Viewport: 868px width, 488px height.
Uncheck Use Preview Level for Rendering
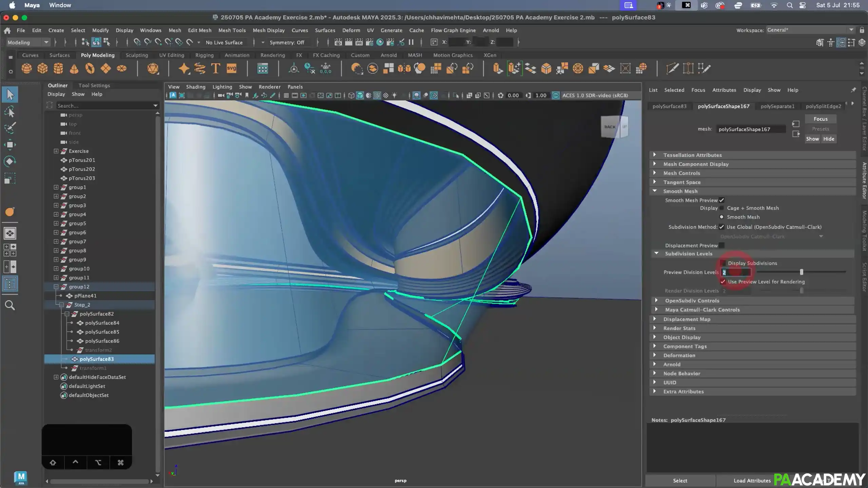(x=723, y=282)
